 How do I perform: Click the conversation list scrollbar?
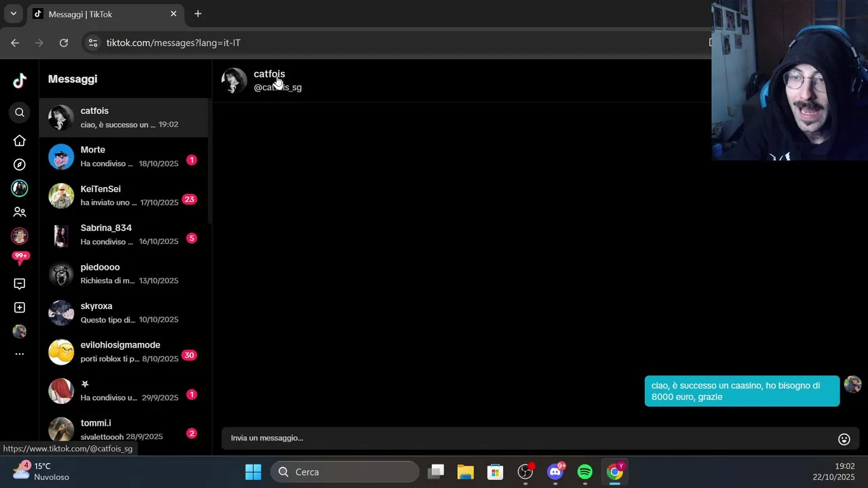(210, 161)
